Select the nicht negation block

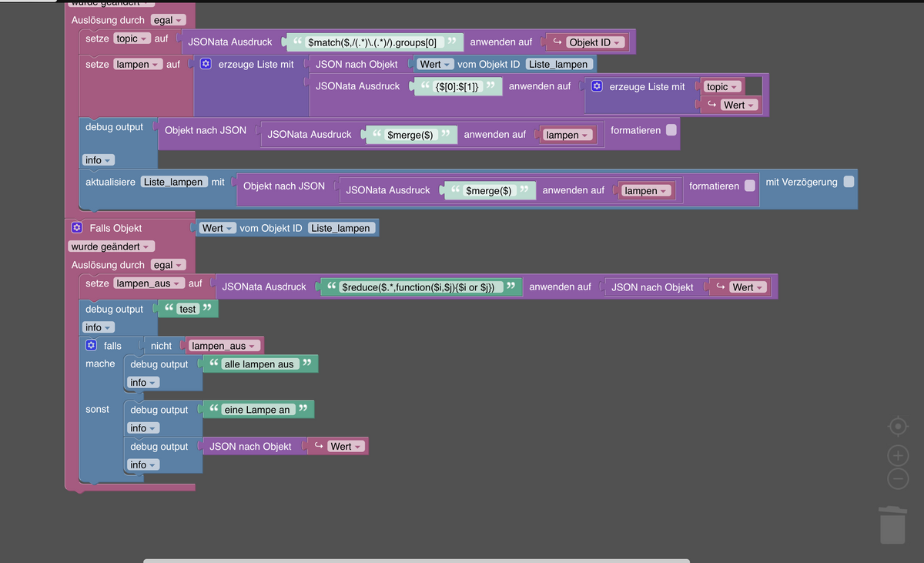tap(161, 346)
